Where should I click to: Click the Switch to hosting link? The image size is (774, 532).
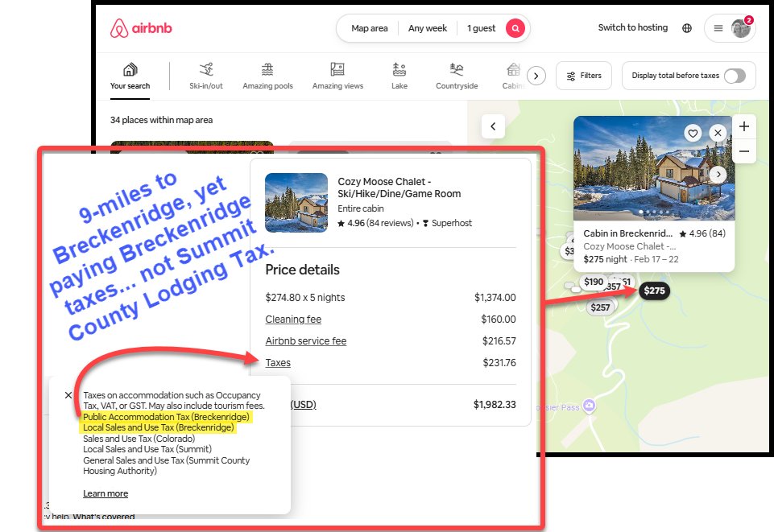point(632,27)
